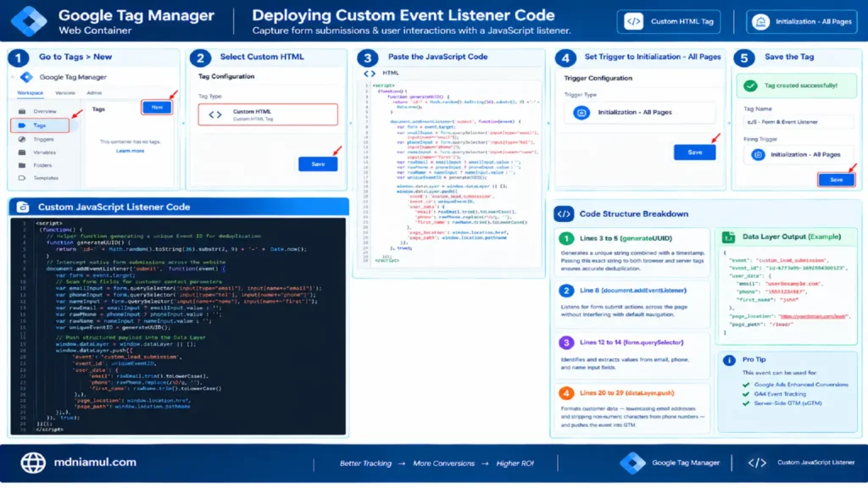868x488 pixels.
Task: Click the mdniamul.com website text
Action: [95, 463]
